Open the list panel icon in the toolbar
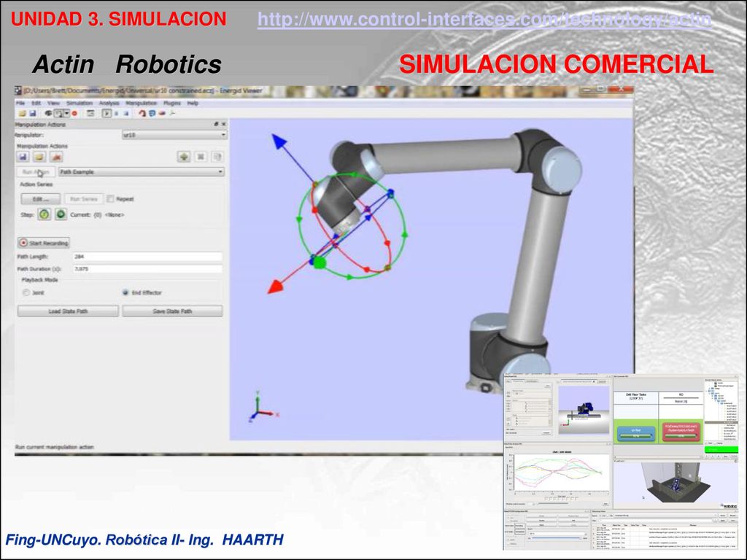The height and width of the screenshot is (560, 747). [x=90, y=113]
